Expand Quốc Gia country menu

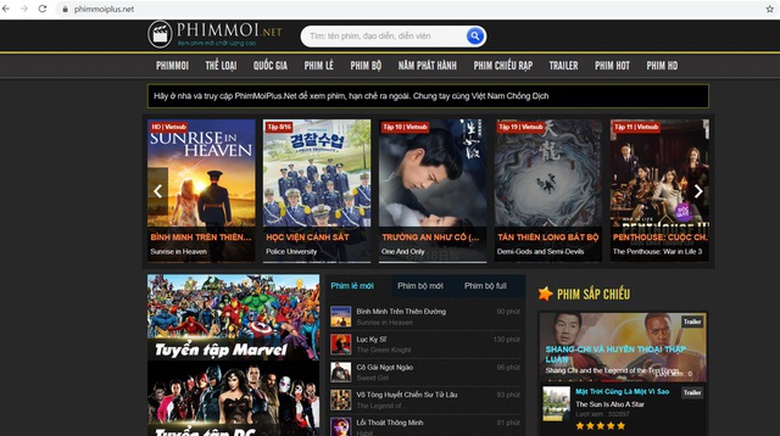270,65
